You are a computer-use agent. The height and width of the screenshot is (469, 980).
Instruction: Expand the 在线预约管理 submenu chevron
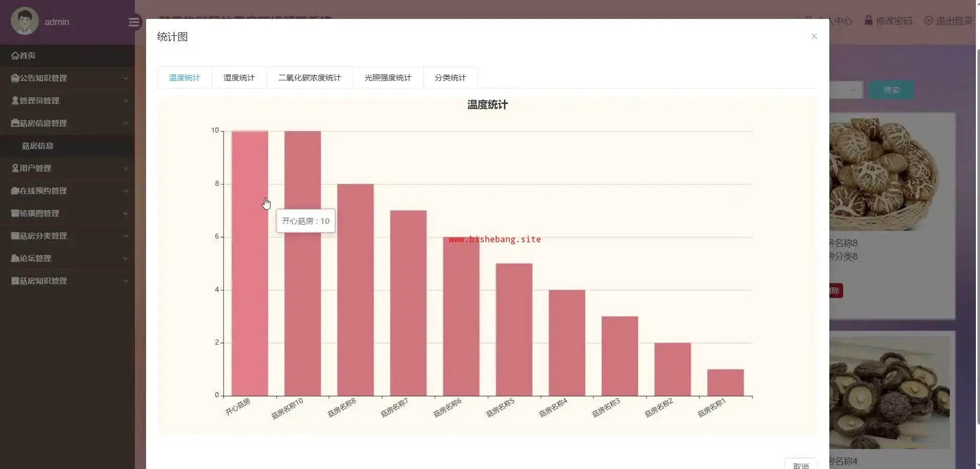126,191
